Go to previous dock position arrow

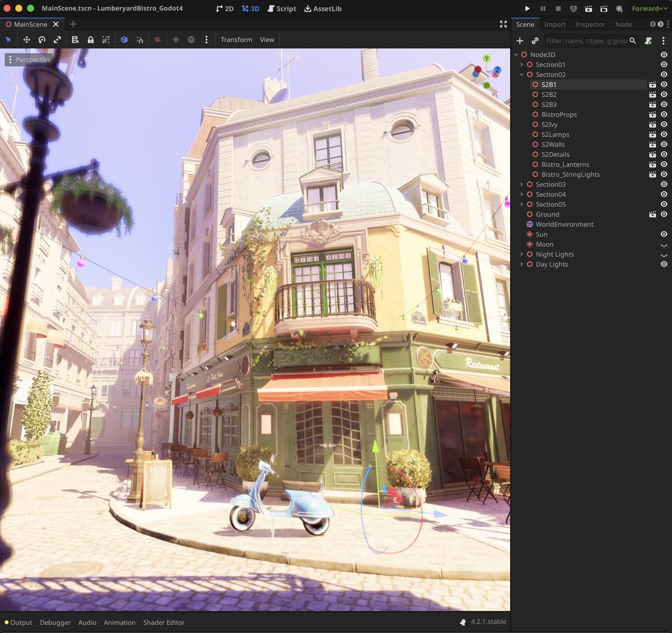[652, 24]
